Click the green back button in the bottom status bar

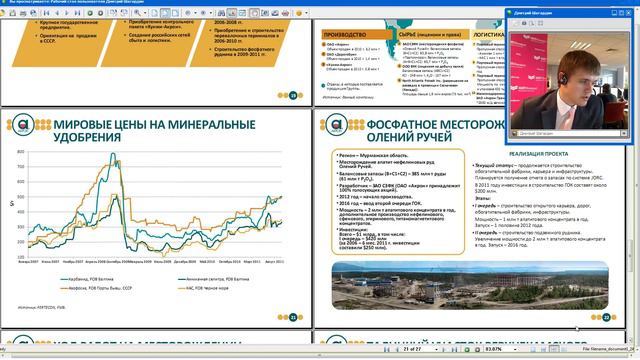[x=467, y=349]
